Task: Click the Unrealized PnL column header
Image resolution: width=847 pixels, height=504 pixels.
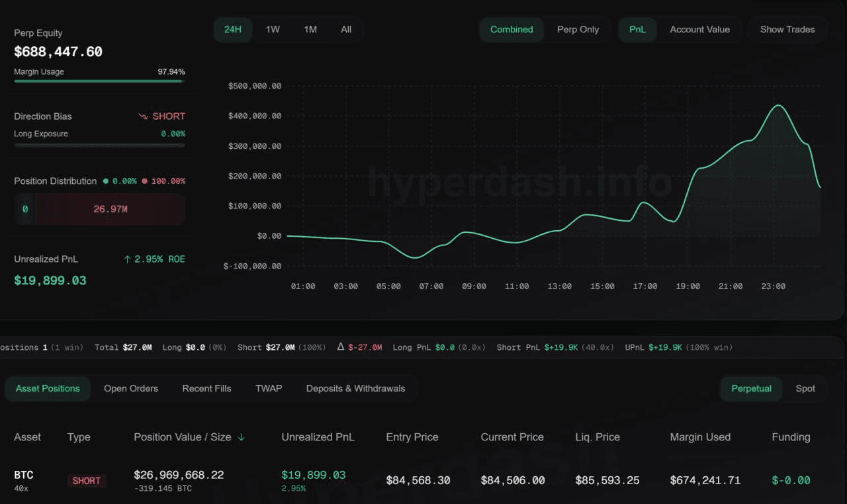Action: tap(318, 437)
